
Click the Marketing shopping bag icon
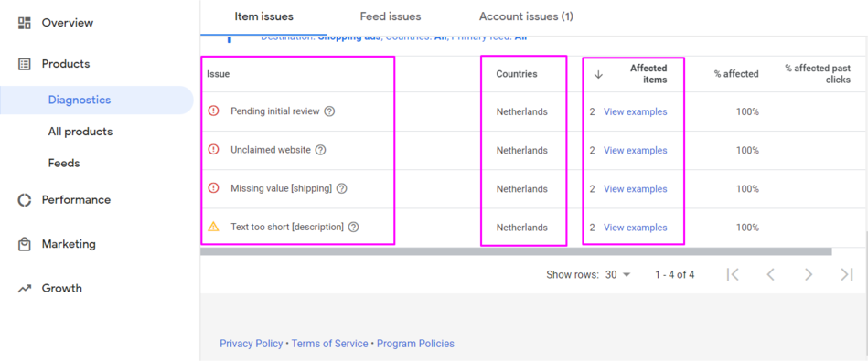(x=25, y=244)
